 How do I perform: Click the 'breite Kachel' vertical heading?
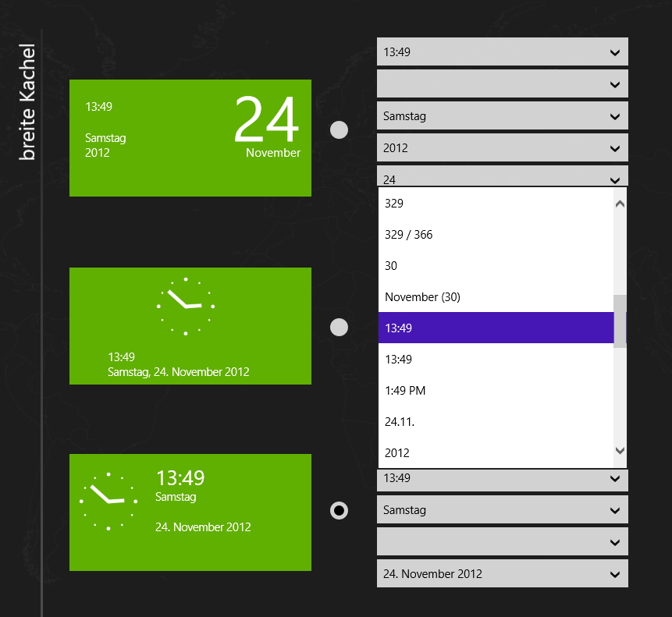(27, 102)
